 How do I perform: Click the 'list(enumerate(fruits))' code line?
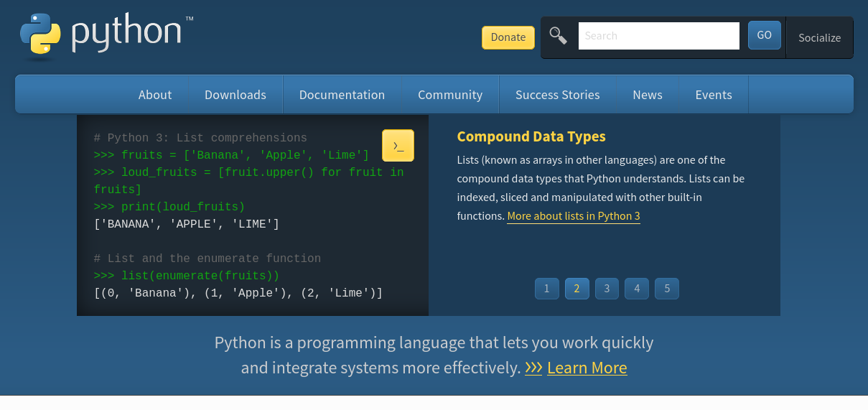(187, 276)
